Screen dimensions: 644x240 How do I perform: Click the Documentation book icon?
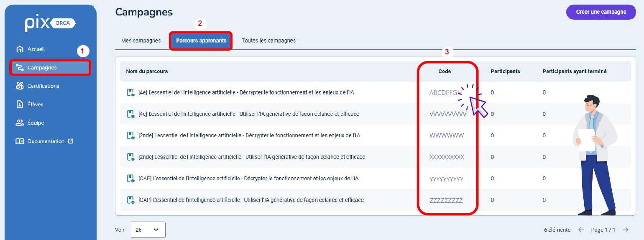[x=19, y=141]
